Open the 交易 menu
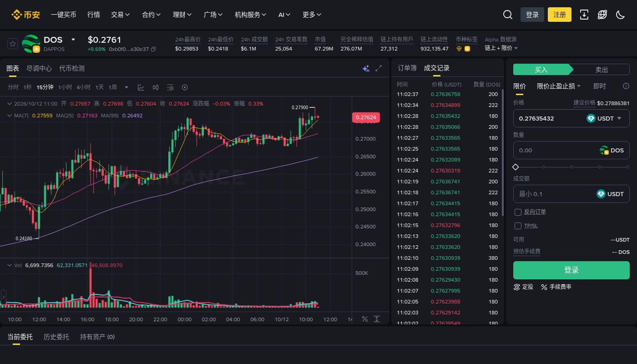Viewport: 637px width, 364px height. [x=121, y=15]
